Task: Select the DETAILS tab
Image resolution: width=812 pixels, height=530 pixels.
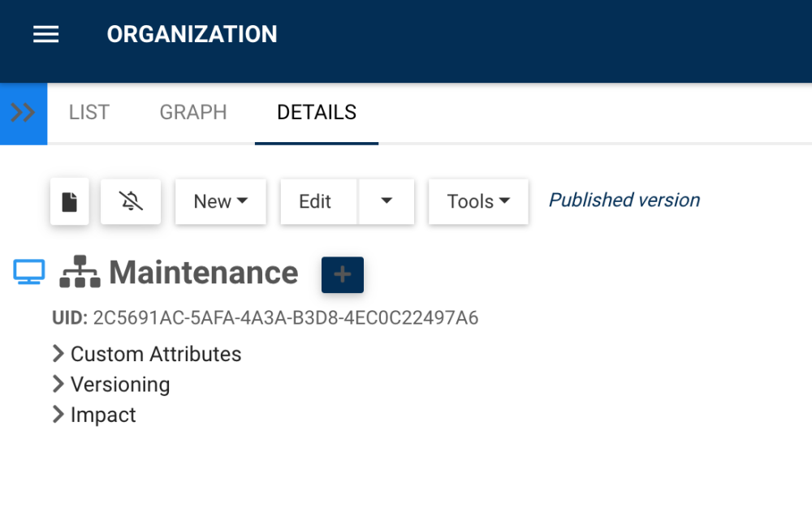Action: (x=317, y=113)
